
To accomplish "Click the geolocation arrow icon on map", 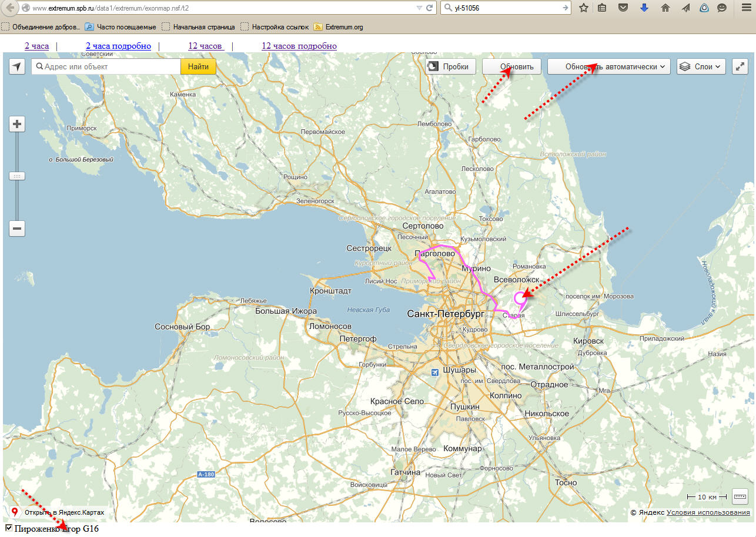I will click(17, 67).
